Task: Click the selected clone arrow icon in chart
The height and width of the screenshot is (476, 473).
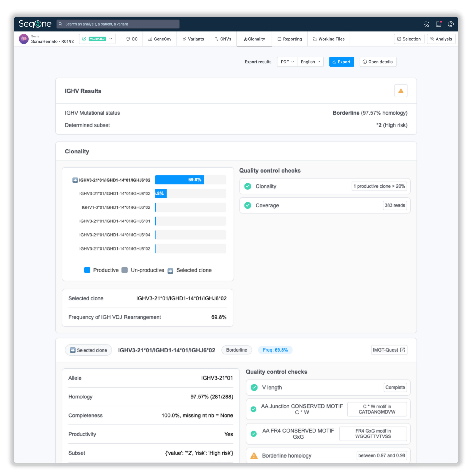Action: [75, 180]
